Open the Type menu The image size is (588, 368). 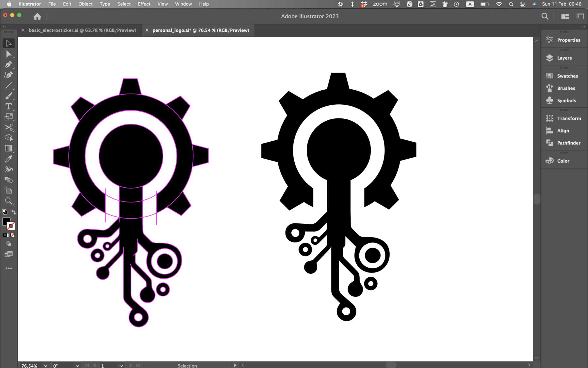(x=105, y=4)
